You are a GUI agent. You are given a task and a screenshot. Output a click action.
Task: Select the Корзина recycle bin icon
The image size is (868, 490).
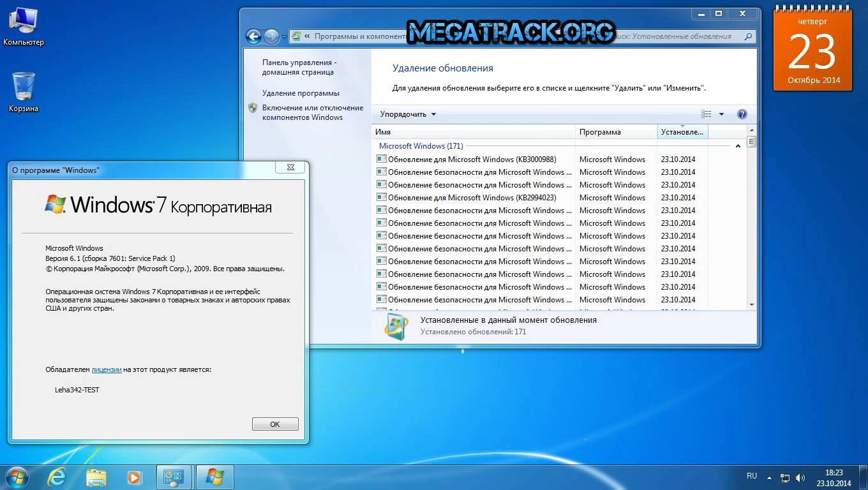[x=24, y=93]
